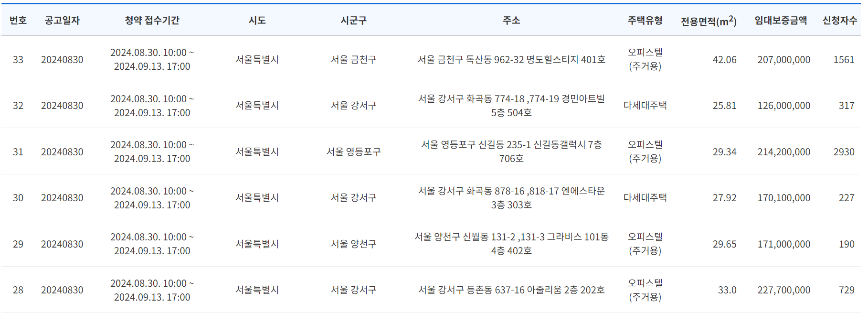Viewport: 868px width, 313px height.
Task: Click 서울 영등포구 district cell
Action: click(353, 152)
